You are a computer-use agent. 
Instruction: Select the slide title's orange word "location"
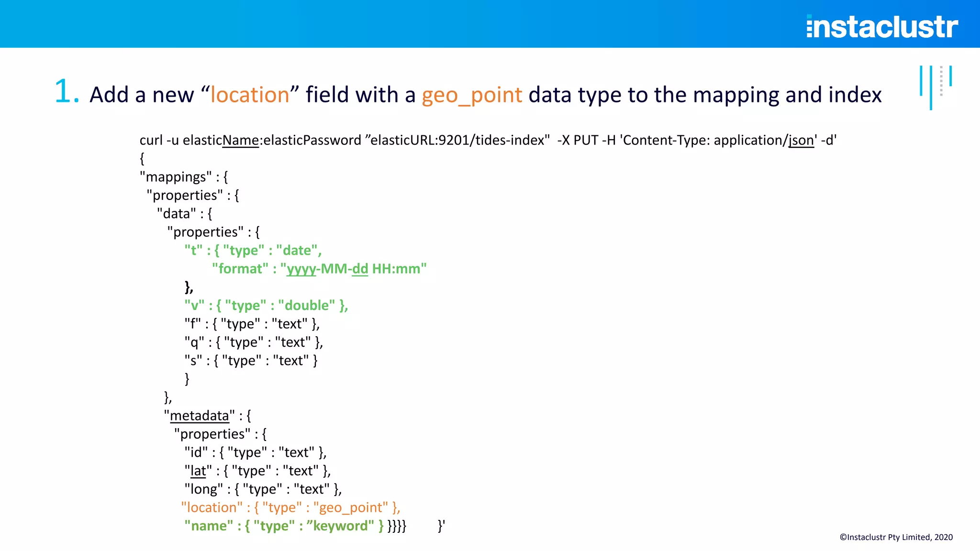pos(250,95)
